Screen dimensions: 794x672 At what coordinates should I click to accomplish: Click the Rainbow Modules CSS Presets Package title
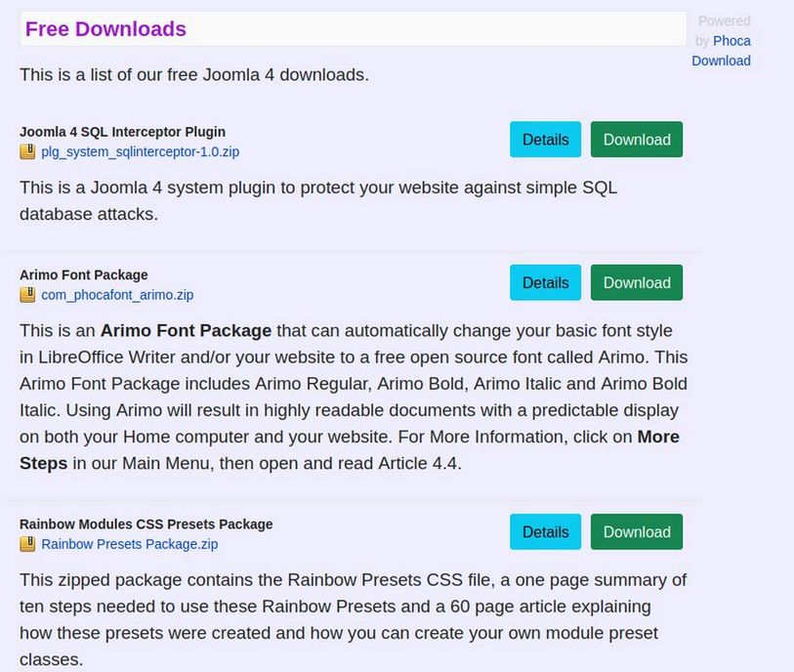(x=146, y=525)
